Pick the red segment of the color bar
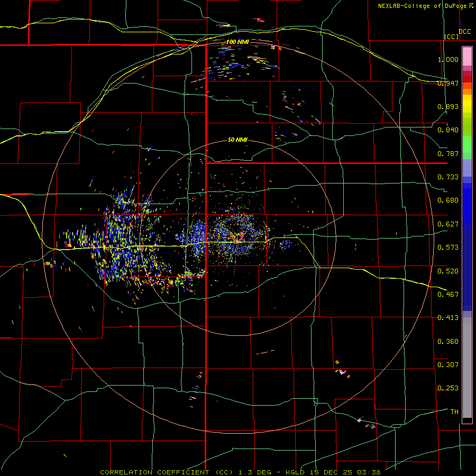The image size is (476, 476). [467, 79]
